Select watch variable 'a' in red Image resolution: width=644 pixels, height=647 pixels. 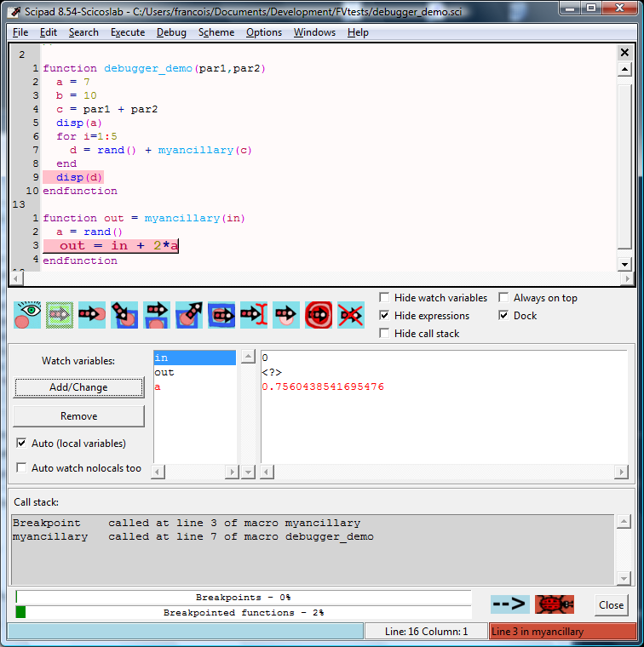[194, 386]
